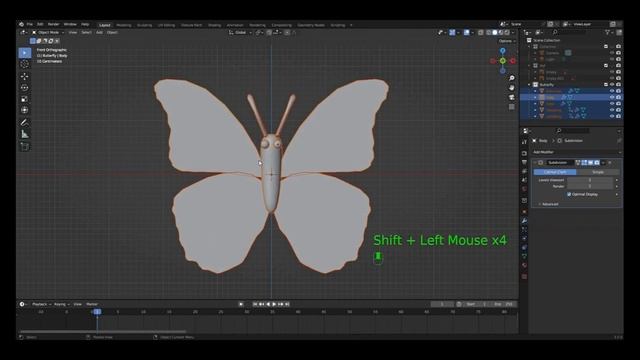Screen dimensions: 640x360
Task: Select the Select Box tool
Action: 24,53
